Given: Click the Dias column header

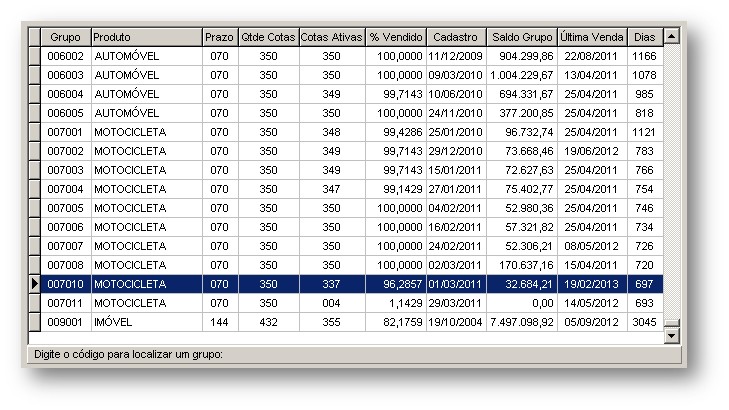Looking at the screenshot, I should coord(645,37).
